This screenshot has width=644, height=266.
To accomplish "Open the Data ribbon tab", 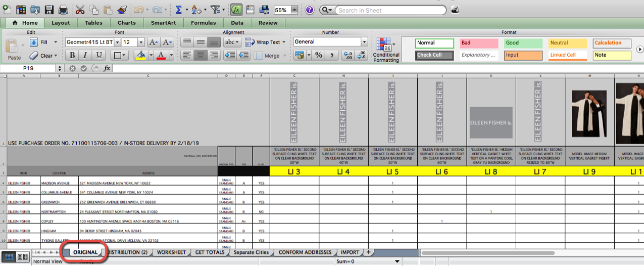I will click(237, 23).
